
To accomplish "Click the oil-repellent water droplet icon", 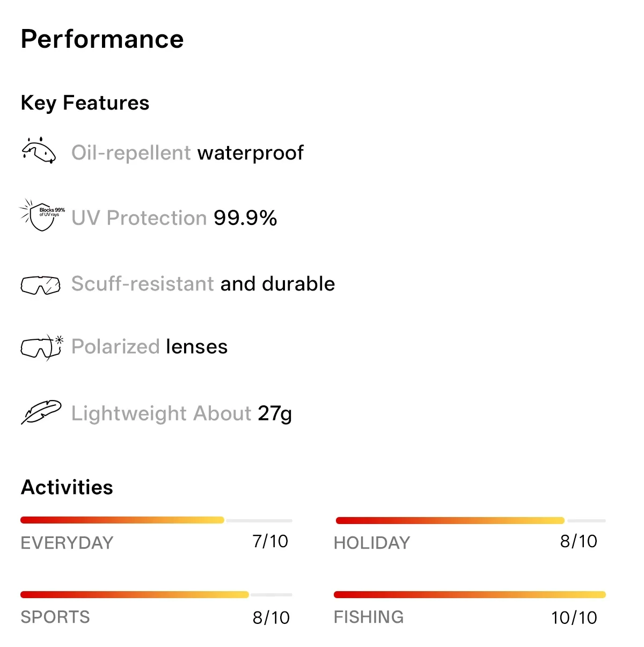I will [x=39, y=150].
